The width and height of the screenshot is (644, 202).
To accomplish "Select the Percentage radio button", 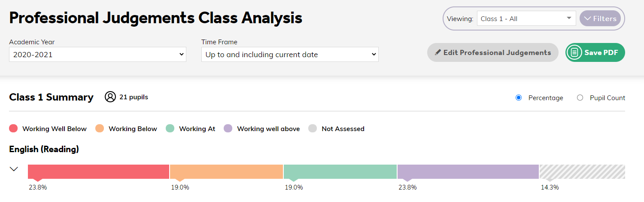I will [519, 98].
